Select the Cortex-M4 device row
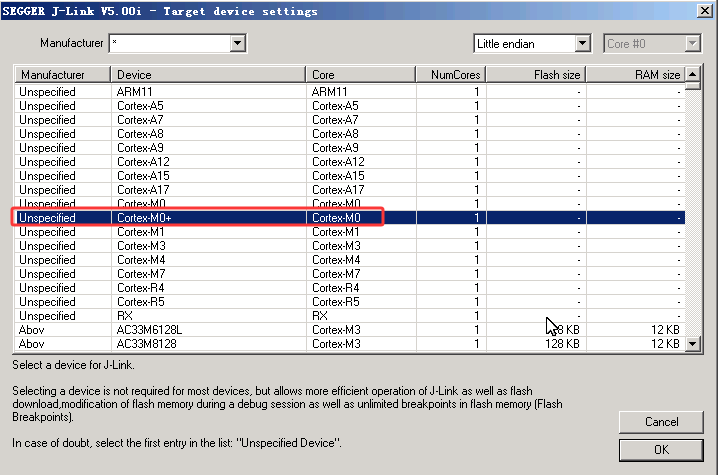 (x=350, y=260)
